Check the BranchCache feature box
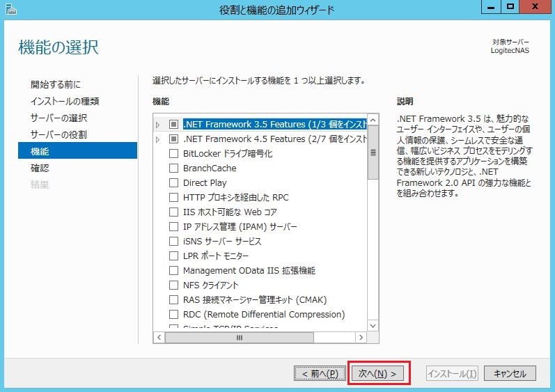555x392 pixels. click(173, 168)
